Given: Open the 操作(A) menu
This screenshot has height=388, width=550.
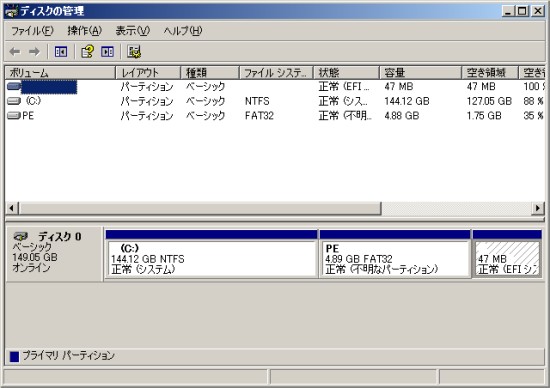Looking at the screenshot, I should pos(85,31).
